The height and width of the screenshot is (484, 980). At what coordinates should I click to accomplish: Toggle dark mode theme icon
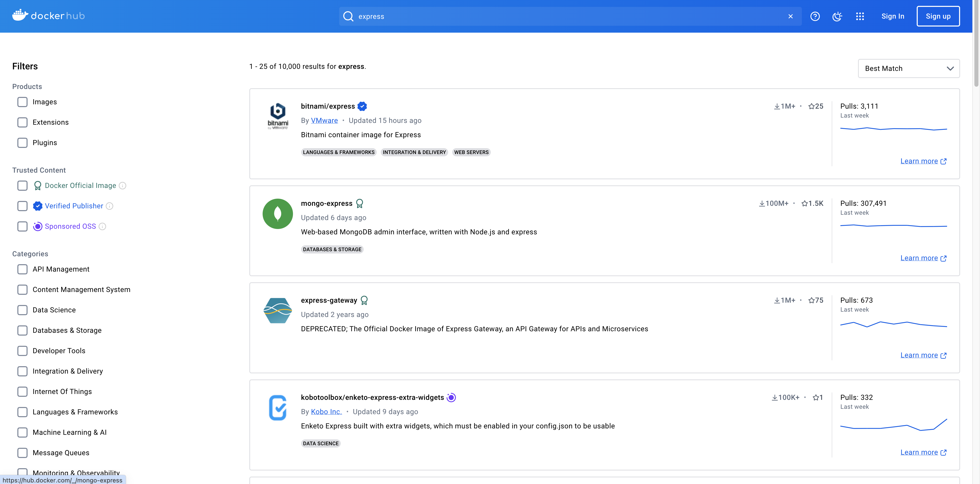pos(837,16)
